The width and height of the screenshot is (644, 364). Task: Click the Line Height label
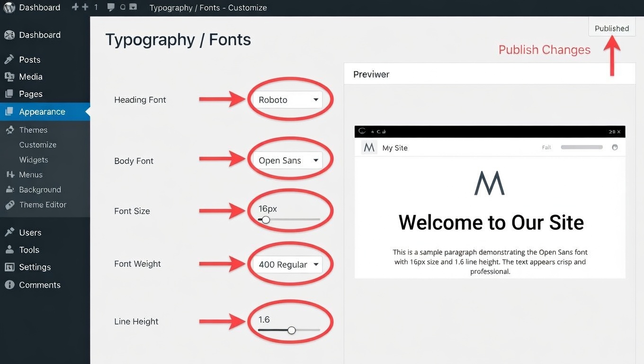click(136, 321)
